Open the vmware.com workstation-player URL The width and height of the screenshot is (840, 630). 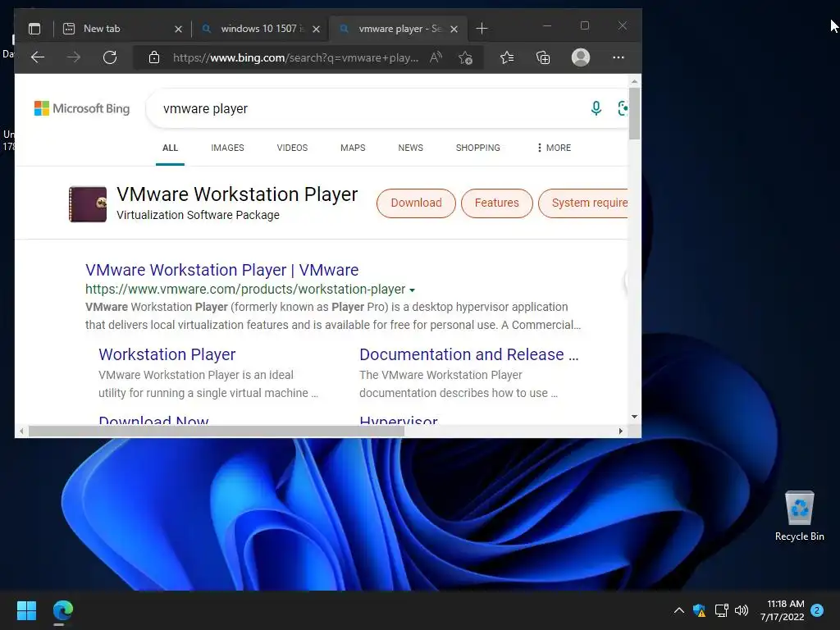click(x=245, y=290)
